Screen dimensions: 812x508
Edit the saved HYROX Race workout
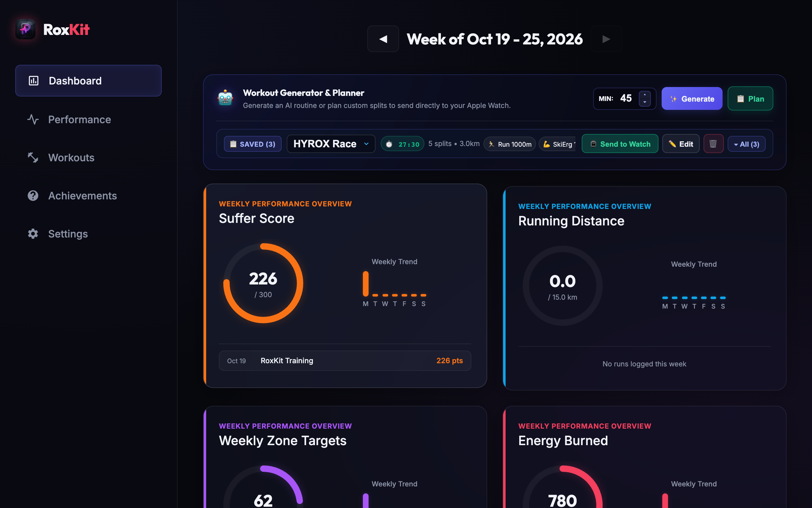tap(680, 144)
